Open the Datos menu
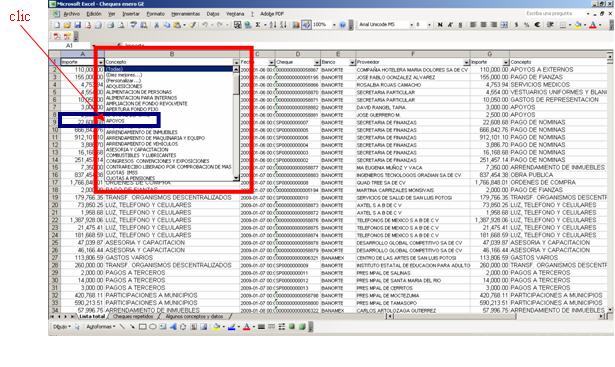 [213, 14]
